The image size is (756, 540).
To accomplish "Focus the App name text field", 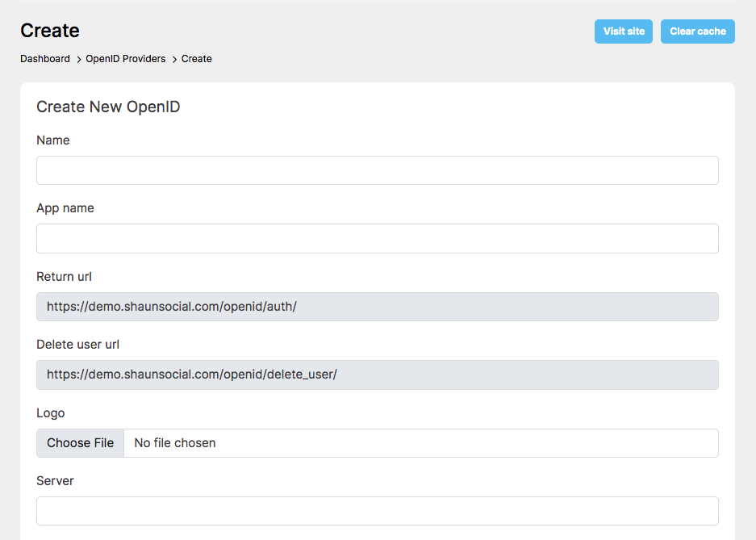I will [x=378, y=238].
